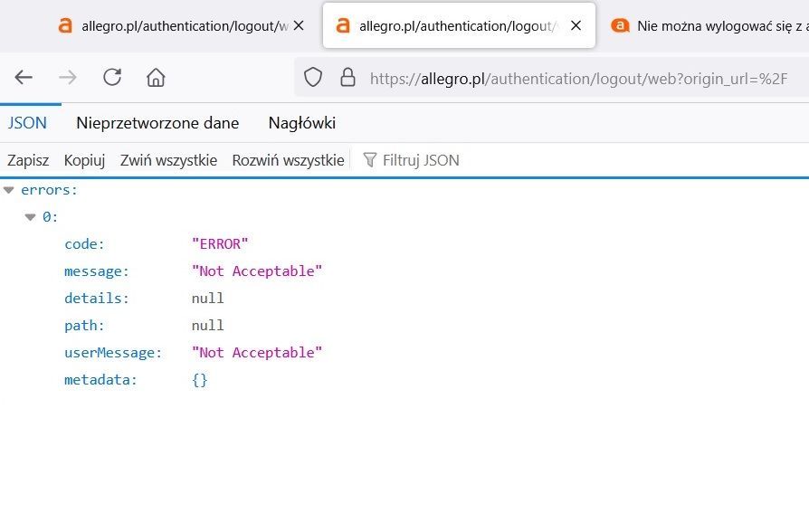Image resolution: width=809 pixels, height=532 pixels.
Task: Select the empty braces metadata value
Action: pyautogui.click(x=200, y=380)
